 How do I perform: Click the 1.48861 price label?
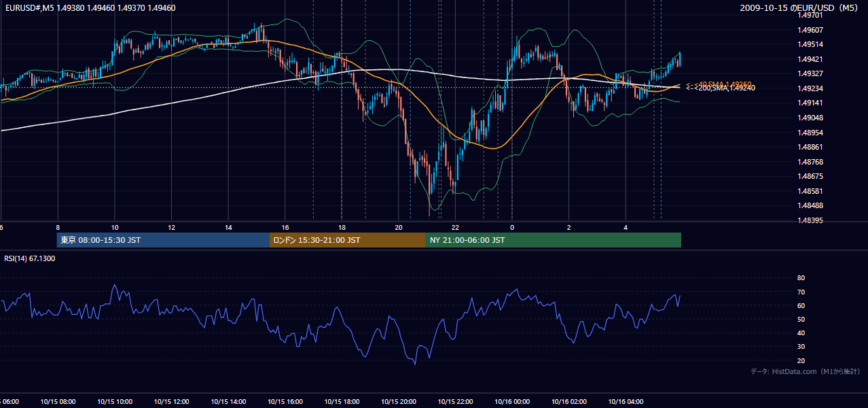click(x=810, y=147)
